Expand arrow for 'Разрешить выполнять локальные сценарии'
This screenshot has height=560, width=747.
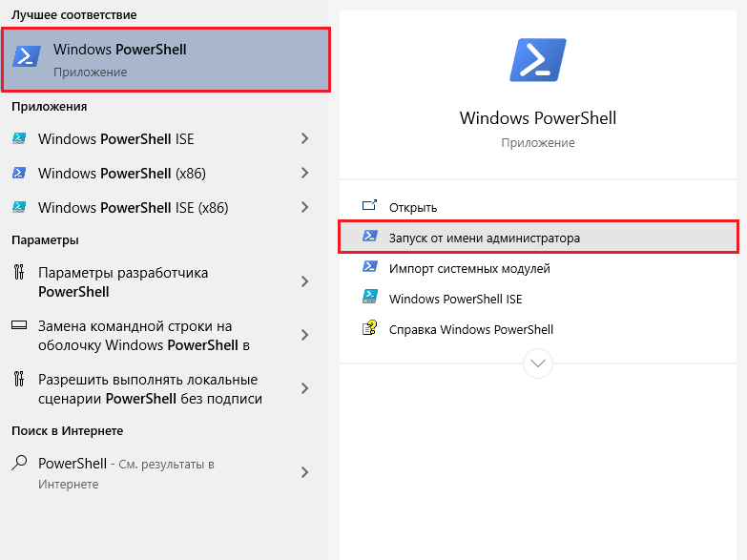pyautogui.click(x=305, y=388)
